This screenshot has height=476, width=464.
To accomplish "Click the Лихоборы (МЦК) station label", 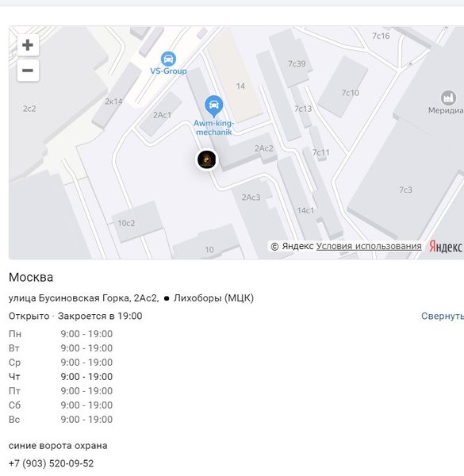I will coord(213,298).
